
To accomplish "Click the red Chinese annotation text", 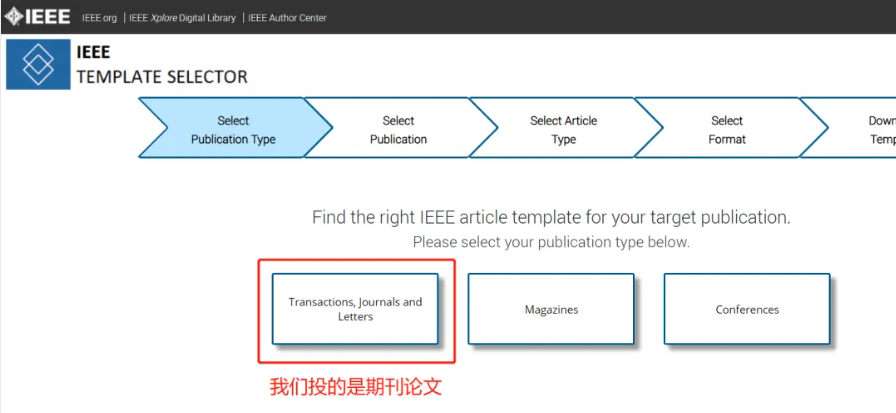I will [355, 387].
